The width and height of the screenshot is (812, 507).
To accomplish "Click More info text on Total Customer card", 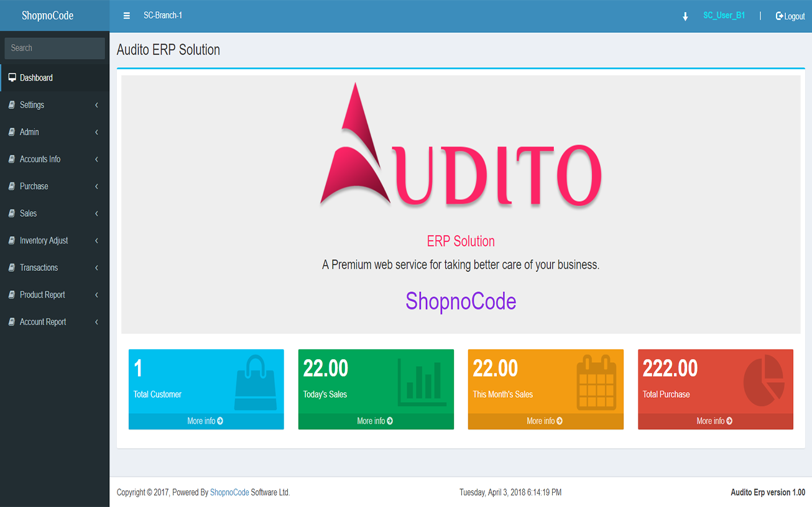I will click(x=201, y=421).
